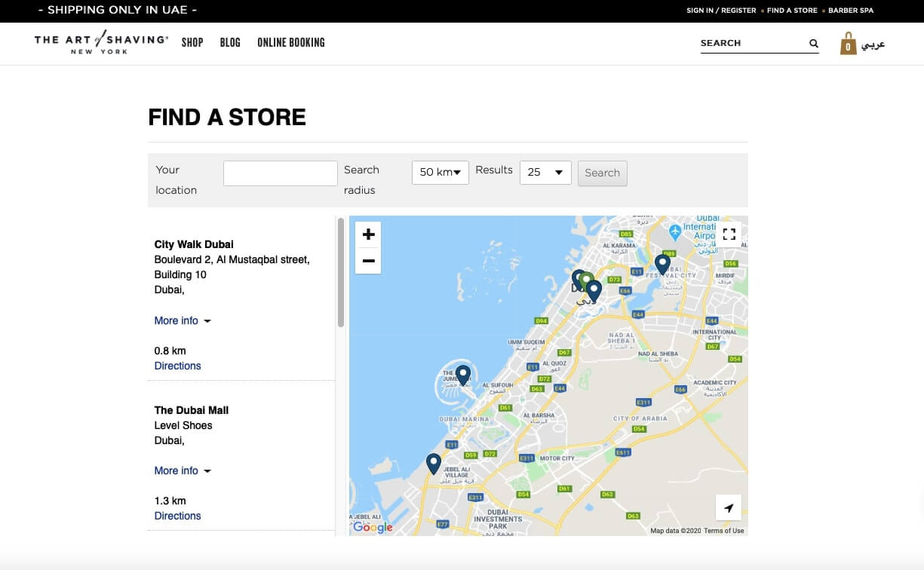Focus the site SEARCH field
The width and height of the screenshot is (924, 570).
point(753,44)
